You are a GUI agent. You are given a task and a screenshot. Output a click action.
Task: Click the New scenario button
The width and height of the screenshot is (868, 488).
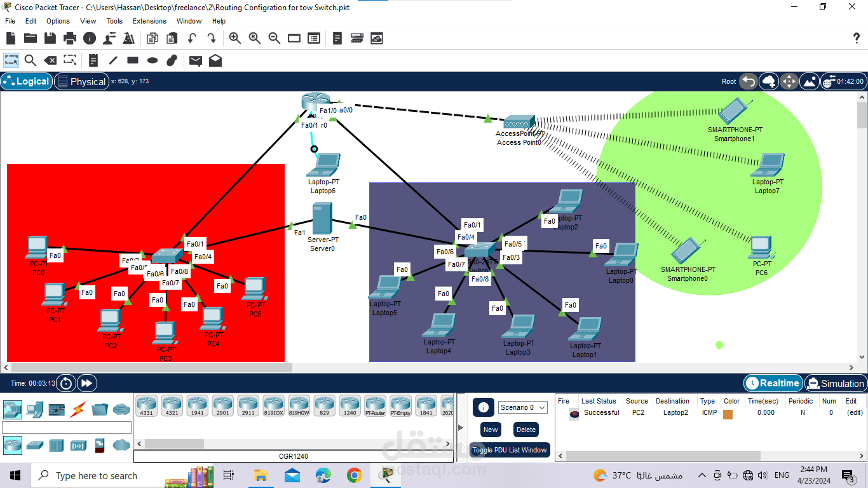coord(491,430)
